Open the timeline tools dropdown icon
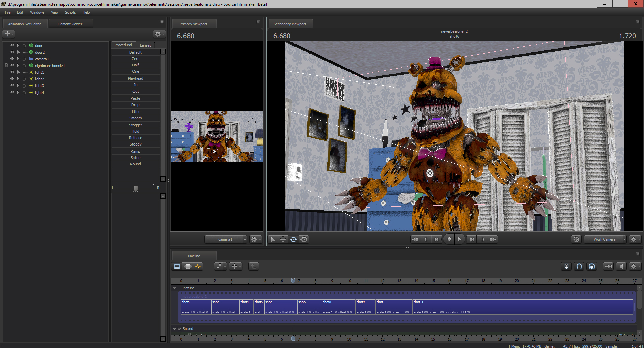Viewport: 644px width, 348px height. pyautogui.click(x=220, y=266)
